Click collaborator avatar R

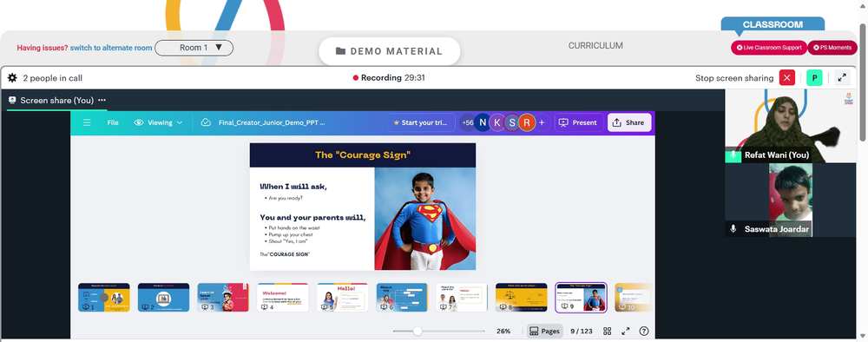527,123
